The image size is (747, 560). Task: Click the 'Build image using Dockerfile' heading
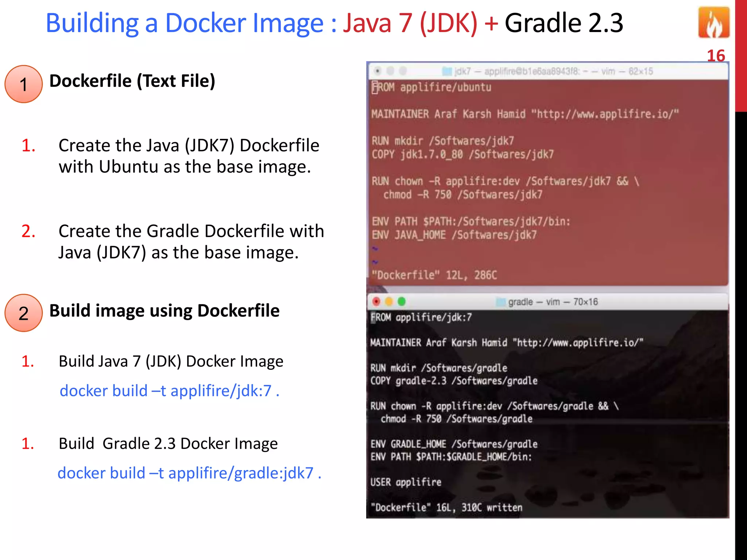point(165,311)
